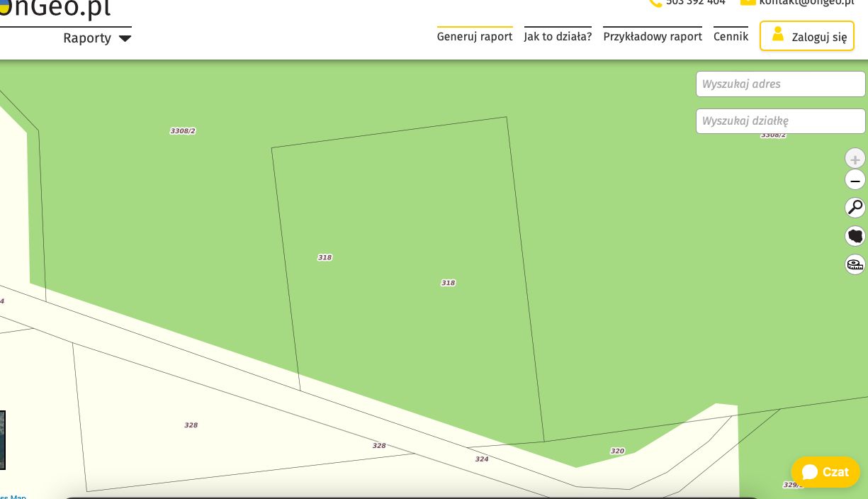Click parcel label 328 in lower left plot

pos(191,425)
